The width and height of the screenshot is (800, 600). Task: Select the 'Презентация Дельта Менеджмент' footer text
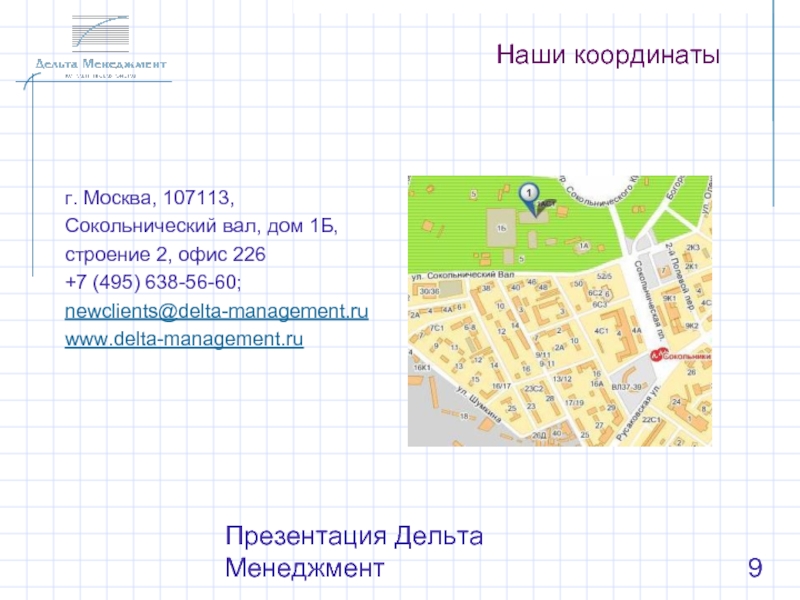pos(354,552)
